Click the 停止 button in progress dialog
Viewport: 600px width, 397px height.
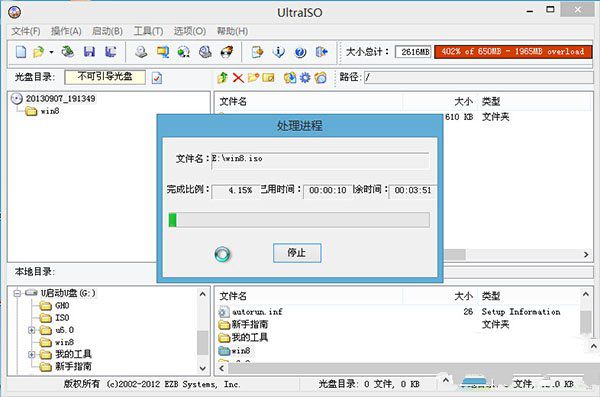[x=297, y=253]
